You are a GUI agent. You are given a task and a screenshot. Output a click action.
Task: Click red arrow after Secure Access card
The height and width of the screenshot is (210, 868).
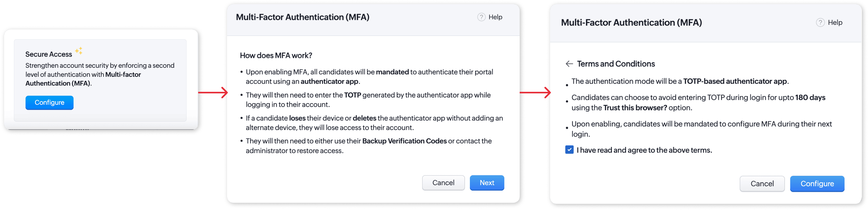(x=213, y=92)
